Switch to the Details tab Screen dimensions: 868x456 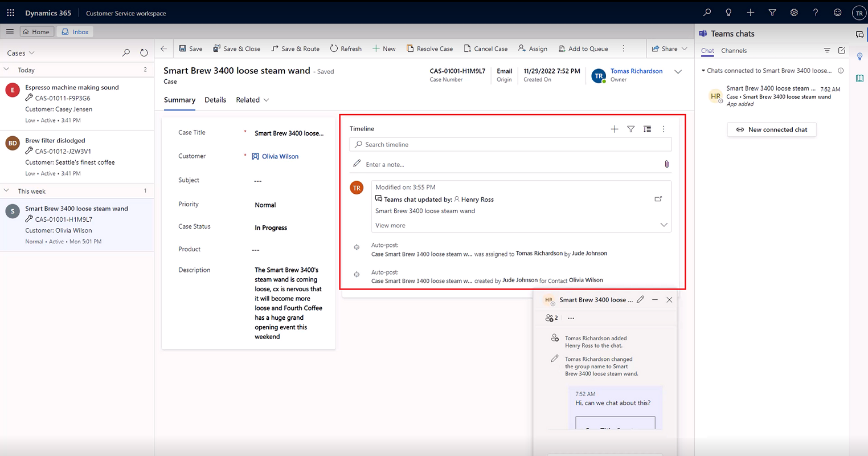(x=215, y=100)
